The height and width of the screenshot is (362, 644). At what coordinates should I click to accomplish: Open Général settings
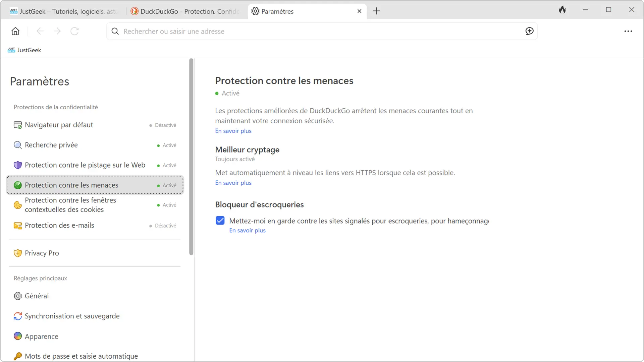click(95, 296)
